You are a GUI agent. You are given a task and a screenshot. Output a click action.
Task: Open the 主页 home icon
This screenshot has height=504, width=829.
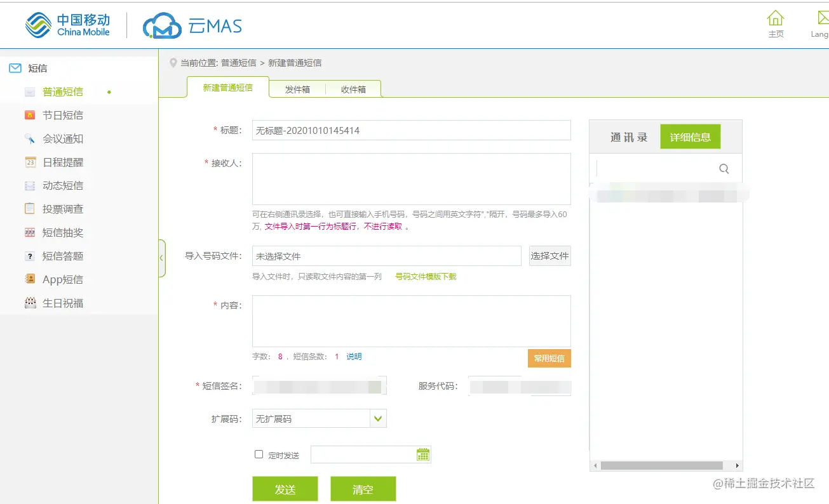[776, 18]
